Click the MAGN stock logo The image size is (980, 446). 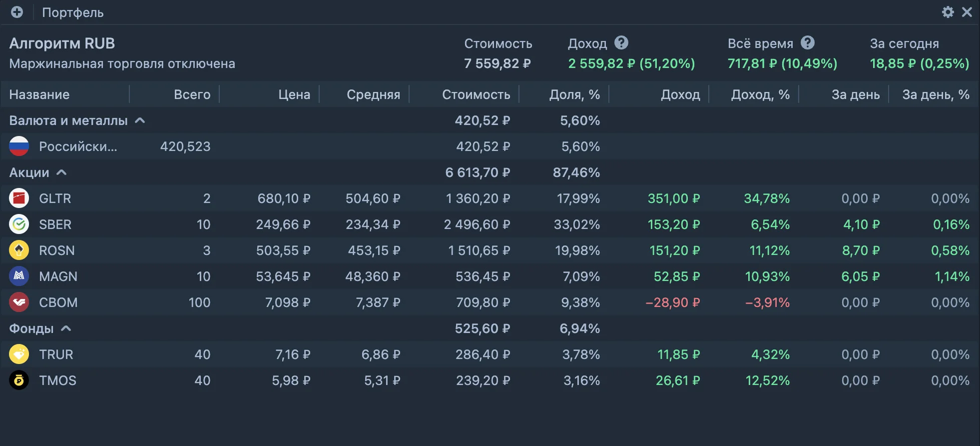(19, 276)
